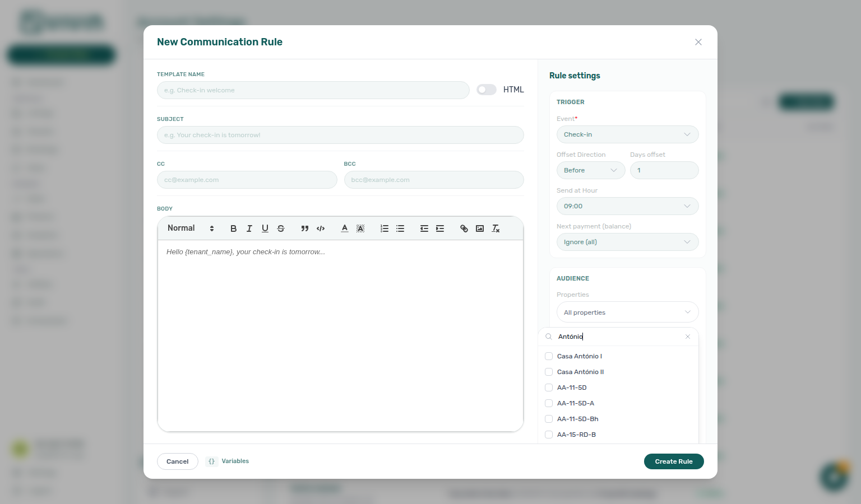Check Casa António II property
861x504 pixels.
549,372
